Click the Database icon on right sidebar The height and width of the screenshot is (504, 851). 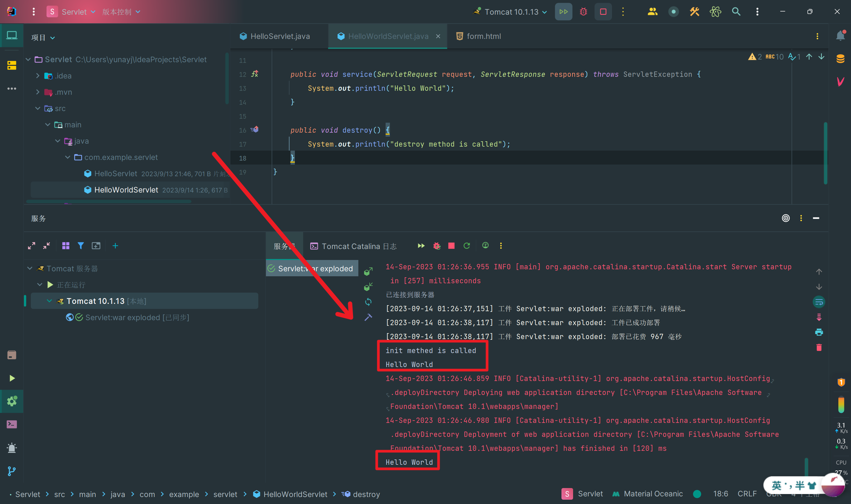[840, 59]
